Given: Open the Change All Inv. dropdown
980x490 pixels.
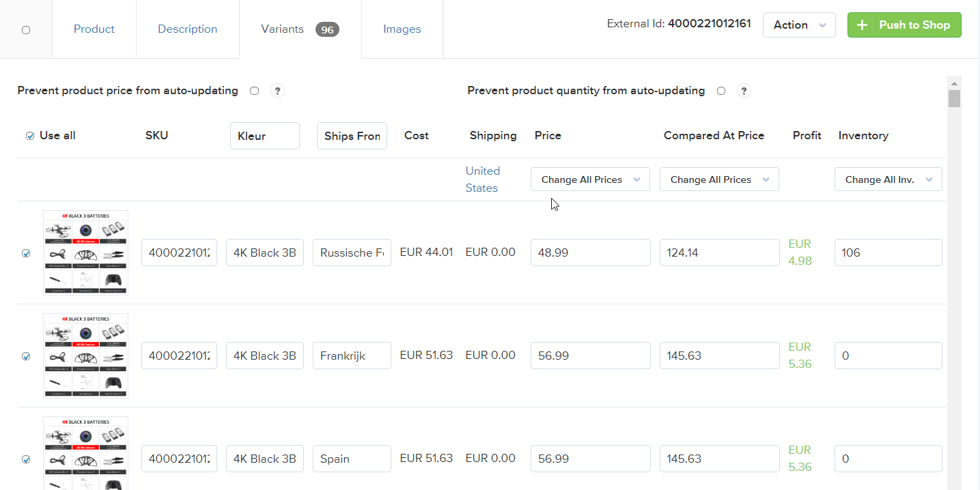Looking at the screenshot, I should pos(888,179).
